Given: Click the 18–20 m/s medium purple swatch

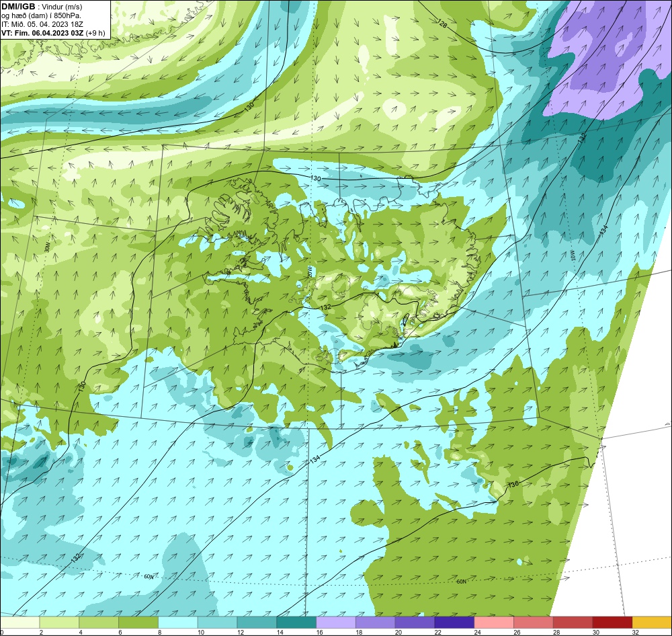Looking at the screenshot, I should pos(376,623).
